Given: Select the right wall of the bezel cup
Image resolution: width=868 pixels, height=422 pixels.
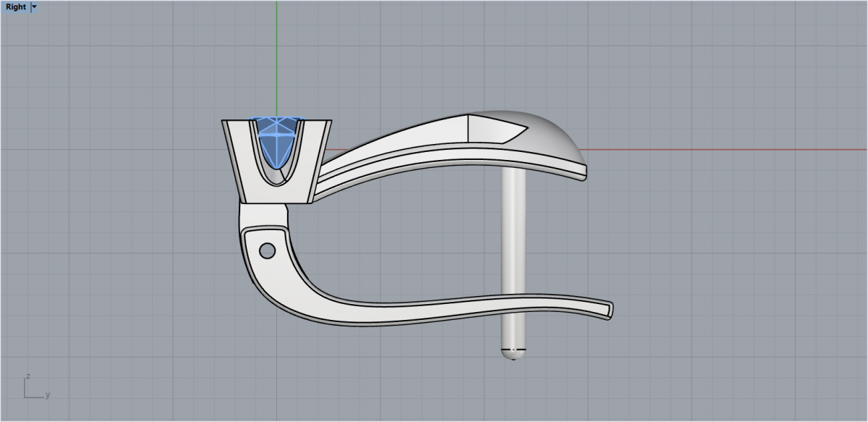Looking at the screenshot, I should click(316, 159).
